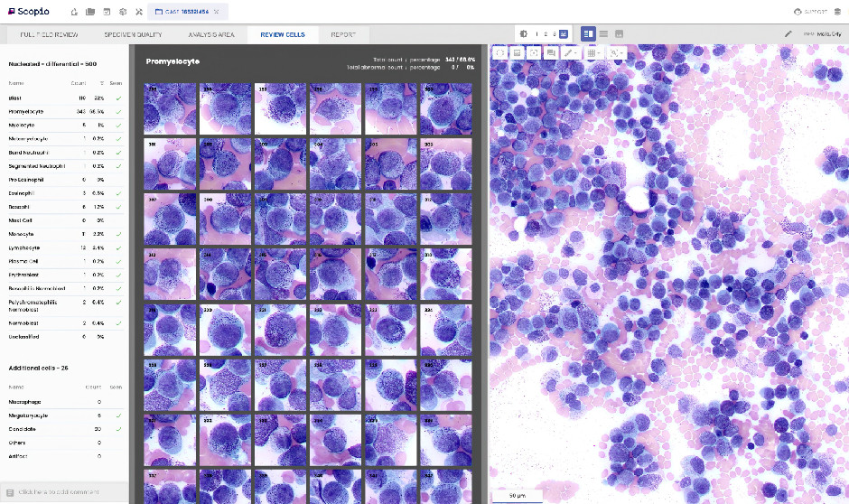
Task: Click the image-only view layout icon
Action: 619,33
